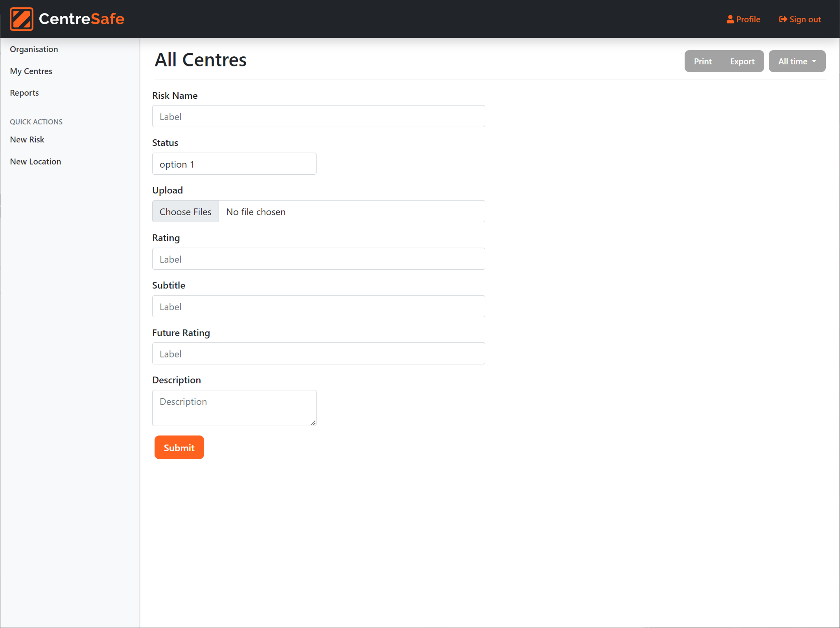The height and width of the screenshot is (628, 840).
Task: Click the QUICK ACTIONS heading text
Action: (x=36, y=122)
